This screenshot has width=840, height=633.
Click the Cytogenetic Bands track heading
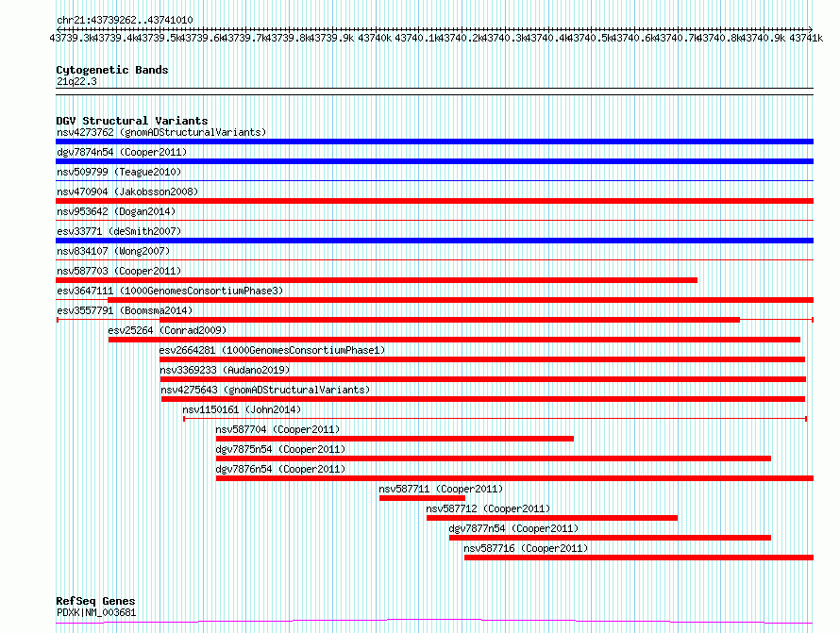pyautogui.click(x=112, y=70)
